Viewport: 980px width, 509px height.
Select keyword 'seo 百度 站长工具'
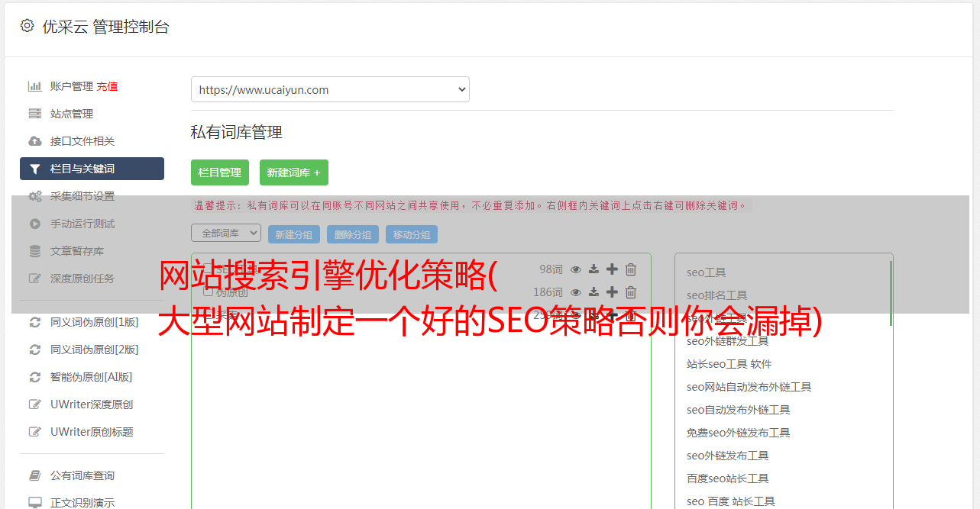coord(731,501)
